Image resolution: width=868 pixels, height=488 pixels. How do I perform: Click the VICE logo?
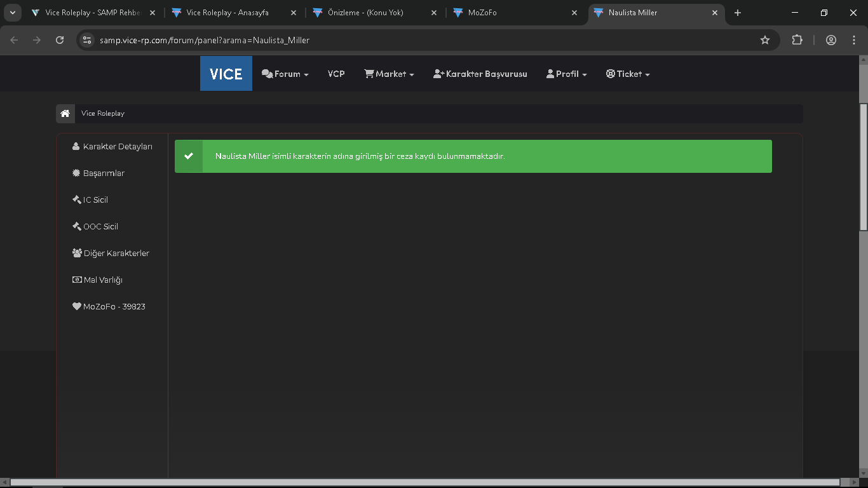(x=226, y=74)
